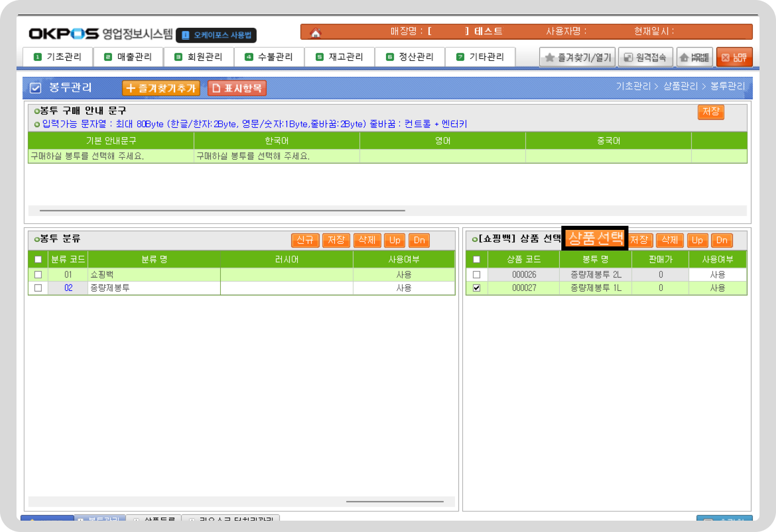Click 즐겨찾기추가 add favorite button

click(161, 88)
